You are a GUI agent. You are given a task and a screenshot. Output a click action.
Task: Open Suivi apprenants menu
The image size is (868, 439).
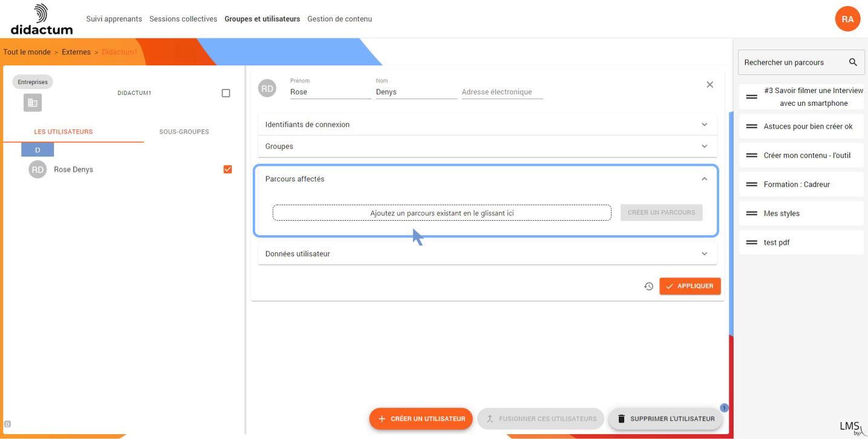pyautogui.click(x=114, y=19)
